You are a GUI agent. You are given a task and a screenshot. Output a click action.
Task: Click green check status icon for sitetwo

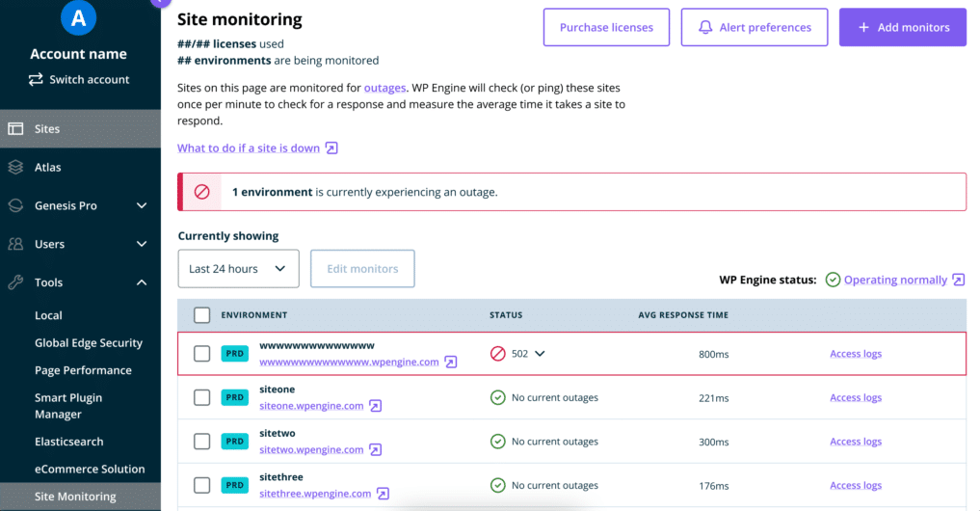pyautogui.click(x=497, y=442)
